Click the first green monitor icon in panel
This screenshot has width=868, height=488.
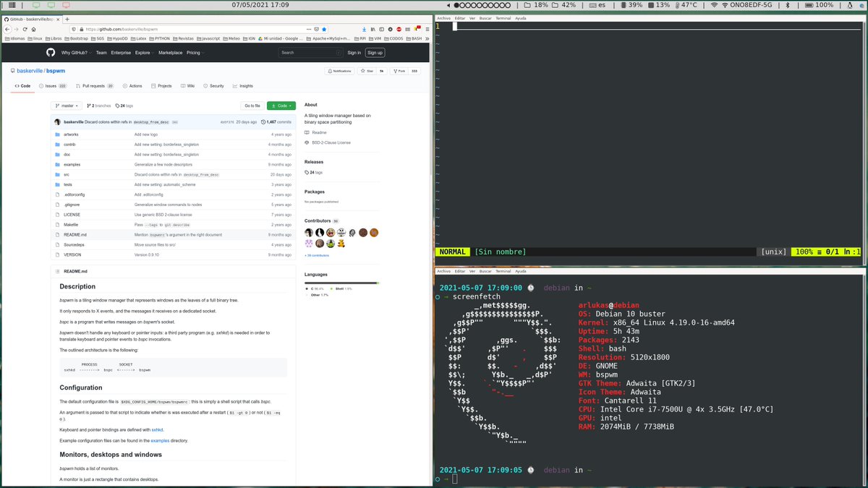click(36, 5)
